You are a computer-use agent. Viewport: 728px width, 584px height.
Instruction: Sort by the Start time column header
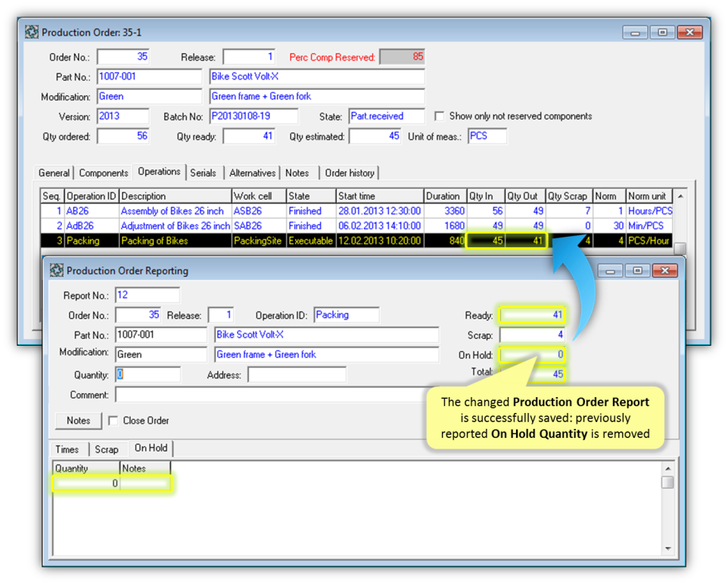(x=378, y=197)
